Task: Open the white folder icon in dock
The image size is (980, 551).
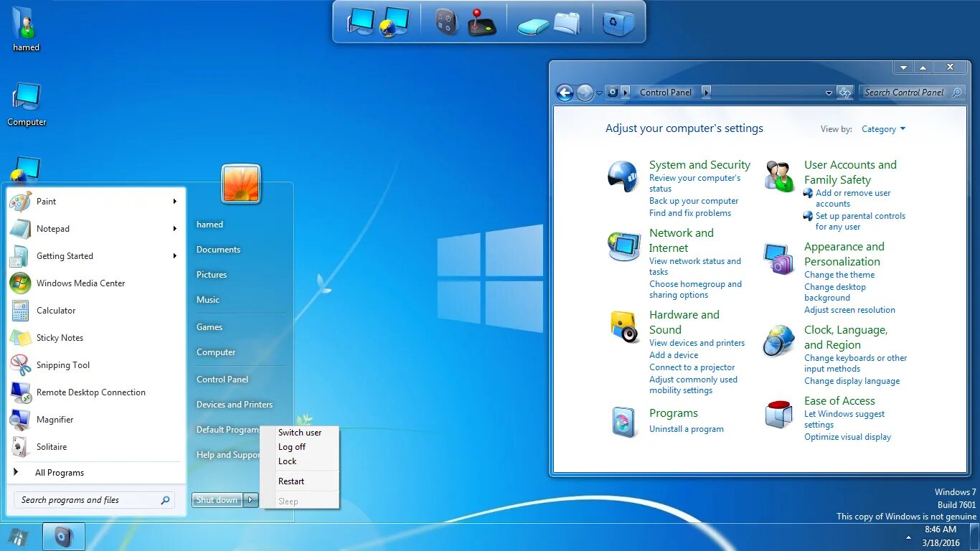Action: click(567, 23)
